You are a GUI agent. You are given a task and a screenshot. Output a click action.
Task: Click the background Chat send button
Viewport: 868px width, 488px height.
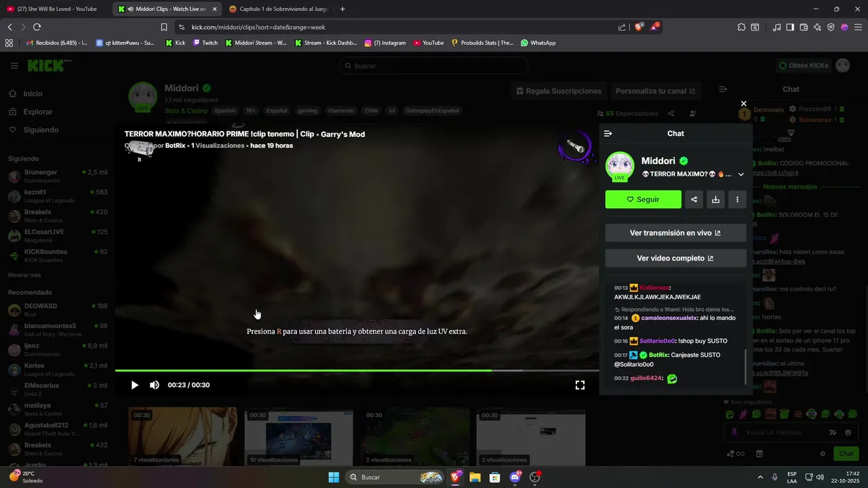(x=846, y=453)
